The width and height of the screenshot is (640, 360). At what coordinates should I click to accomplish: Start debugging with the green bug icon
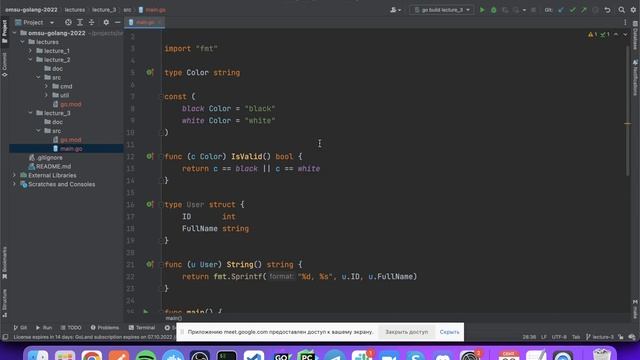point(493,10)
